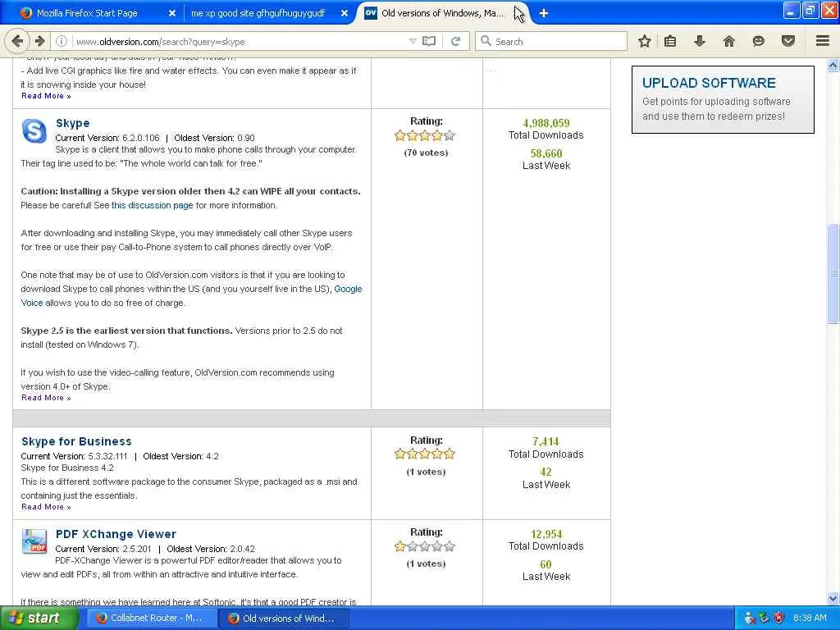
Task: Click the 58,660 last week figure
Action: 546,153
